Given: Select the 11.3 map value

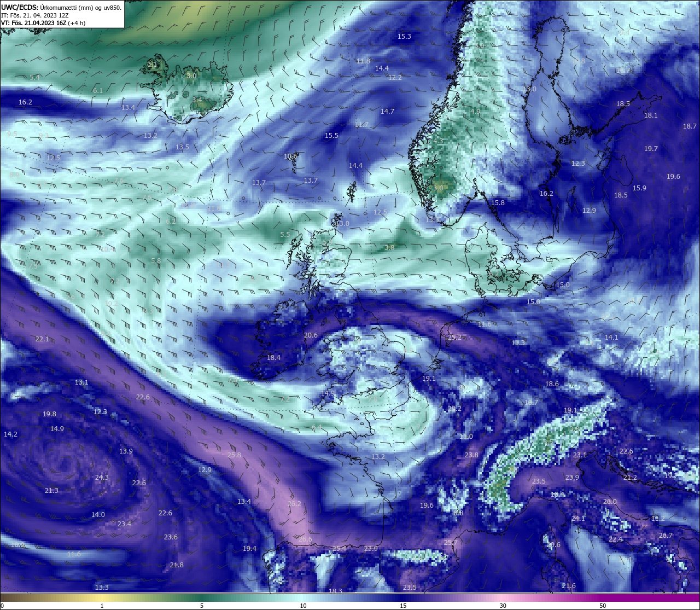Looking at the screenshot, I should (x=518, y=343).
